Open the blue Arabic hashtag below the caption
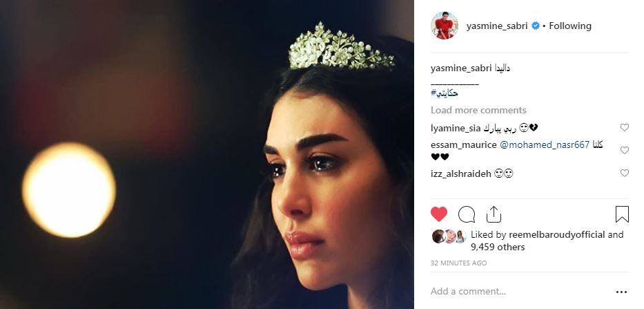This screenshot has height=309, width=644. click(445, 93)
